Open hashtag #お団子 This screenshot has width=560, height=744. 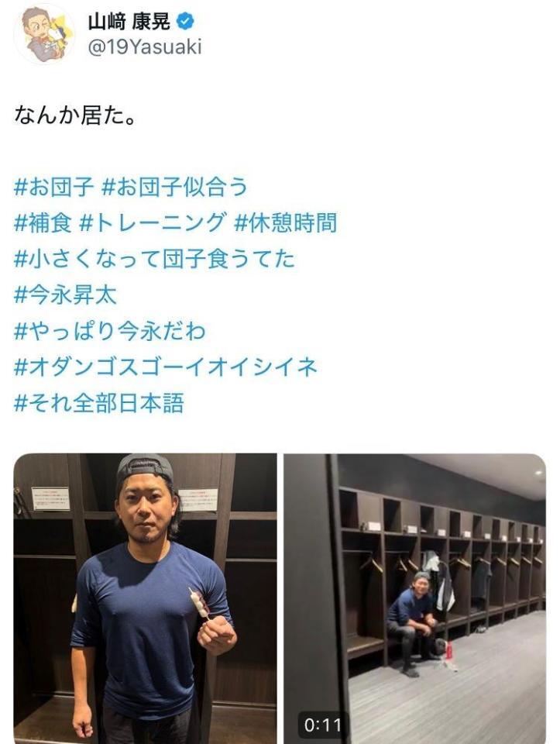pos(54,187)
